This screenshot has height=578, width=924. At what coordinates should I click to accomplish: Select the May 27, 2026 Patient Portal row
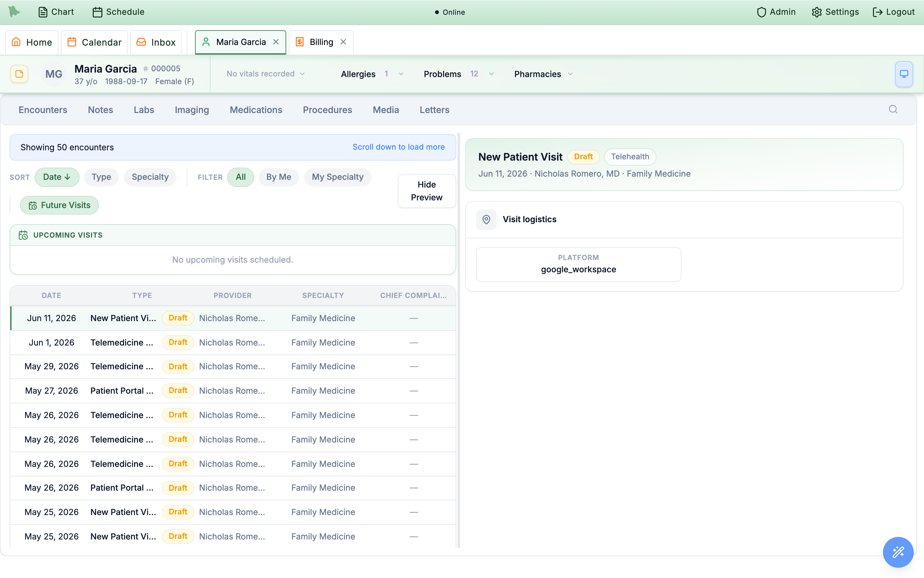point(233,391)
